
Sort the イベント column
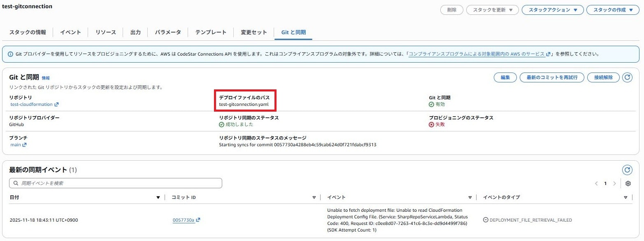pyautogui.click(x=470, y=197)
